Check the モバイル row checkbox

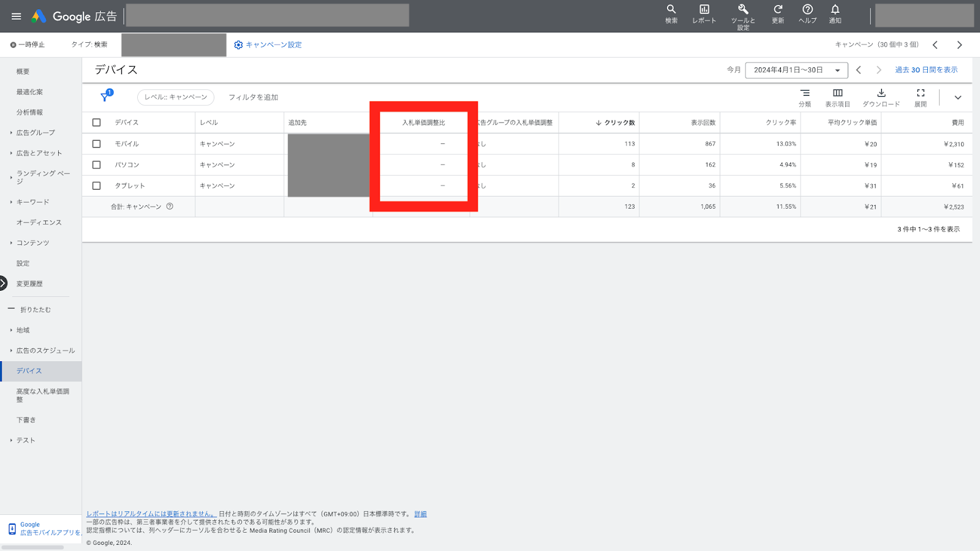pyautogui.click(x=96, y=144)
